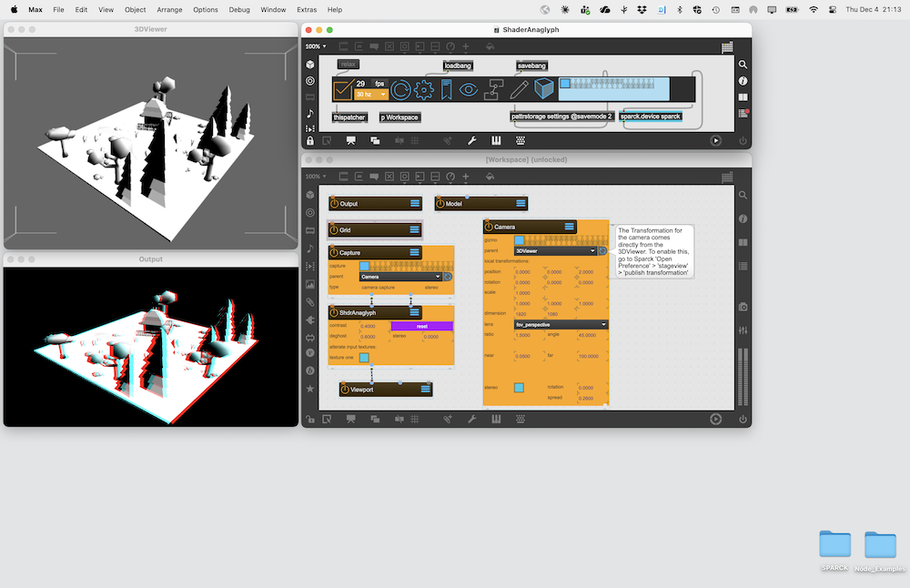910x588 pixels.
Task: Click the circular refresh icon beside fps
Action: (x=400, y=89)
